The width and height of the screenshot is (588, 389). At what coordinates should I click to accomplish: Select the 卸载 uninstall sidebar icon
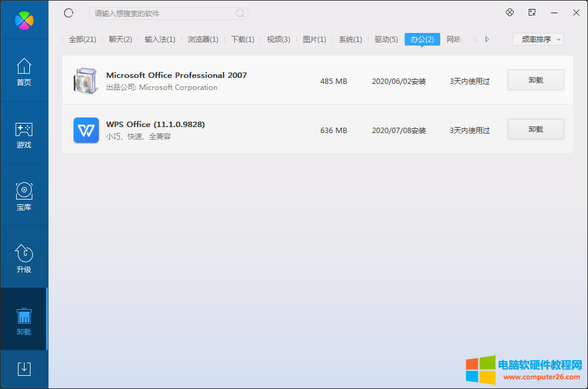[x=24, y=321]
